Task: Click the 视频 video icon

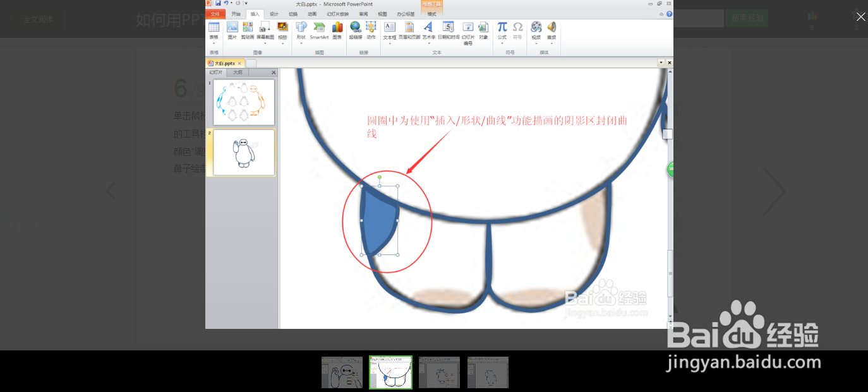Action: pyautogui.click(x=536, y=27)
